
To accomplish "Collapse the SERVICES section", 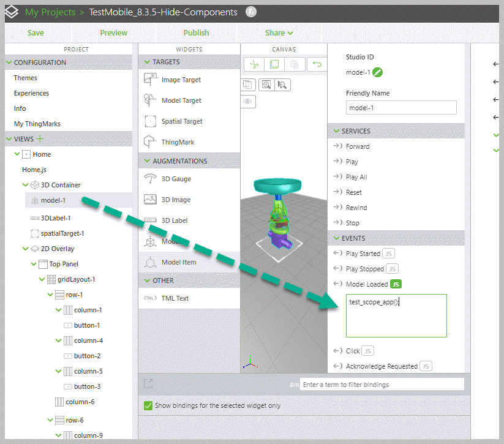I will (336, 131).
